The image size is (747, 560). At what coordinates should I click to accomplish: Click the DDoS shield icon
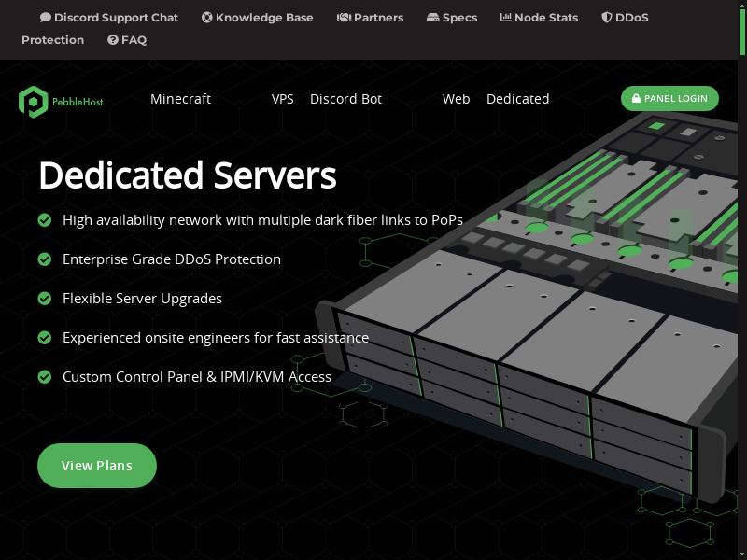pos(607,18)
